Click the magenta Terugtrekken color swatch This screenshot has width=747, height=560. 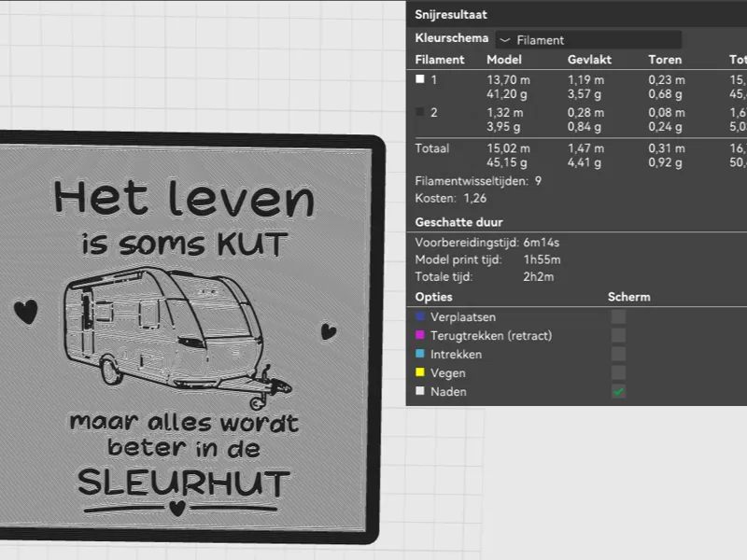[x=419, y=335]
